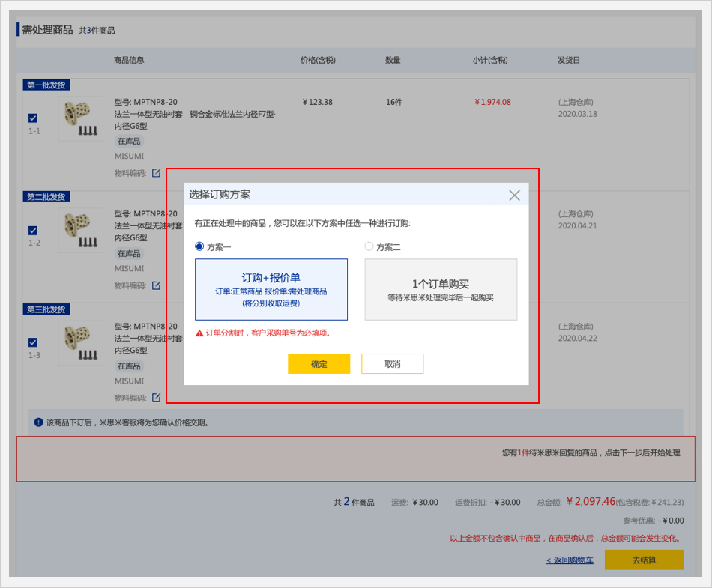This screenshot has height=588, width=712.
Task: Toggle the checkbox for item 1-3
Action: [x=33, y=342]
